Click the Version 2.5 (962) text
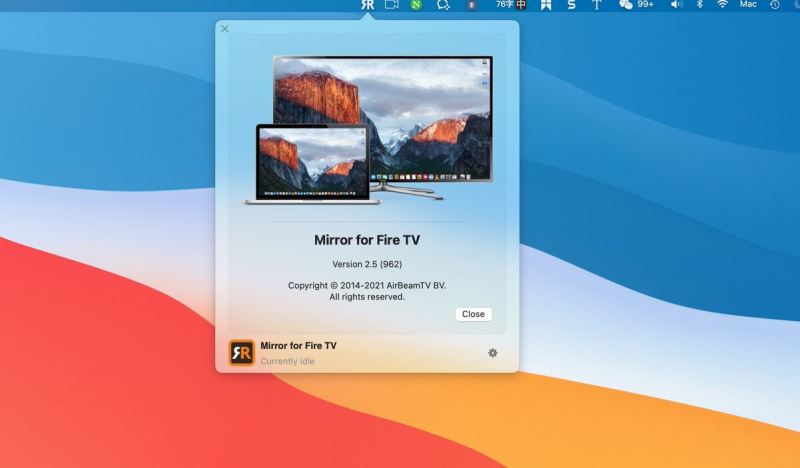This screenshot has height=468, width=800. point(367,264)
